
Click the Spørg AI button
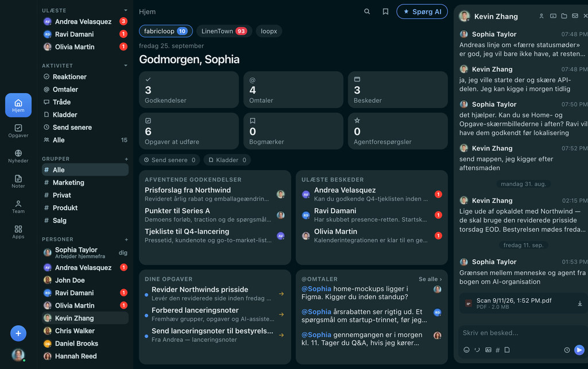pos(422,11)
